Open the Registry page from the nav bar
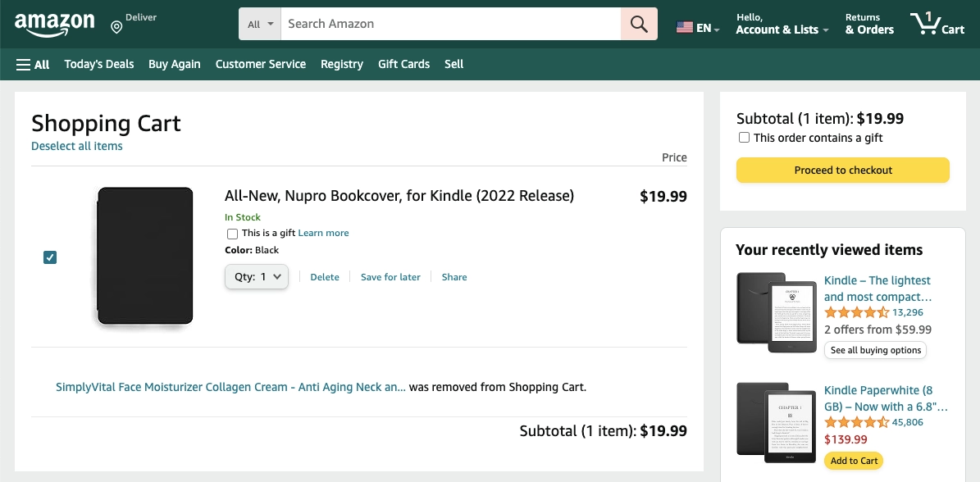The image size is (980, 482). (x=341, y=64)
